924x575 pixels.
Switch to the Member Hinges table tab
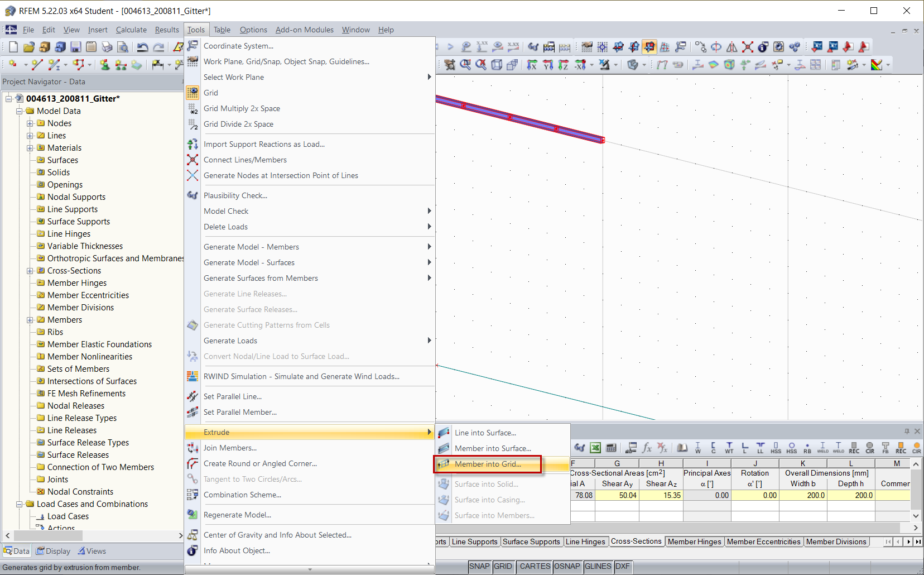click(x=695, y=542)
